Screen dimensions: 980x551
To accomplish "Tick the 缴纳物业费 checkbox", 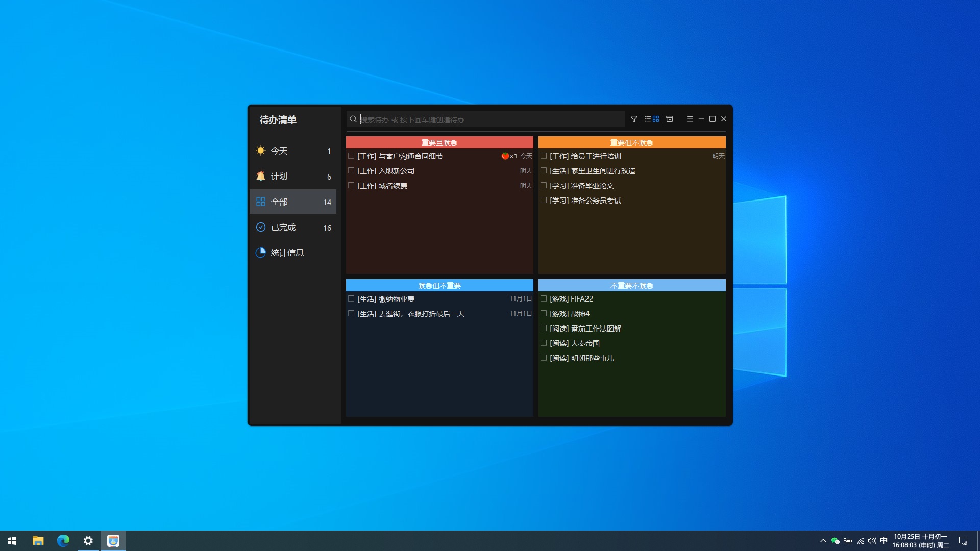I will (x=351, y=299).
